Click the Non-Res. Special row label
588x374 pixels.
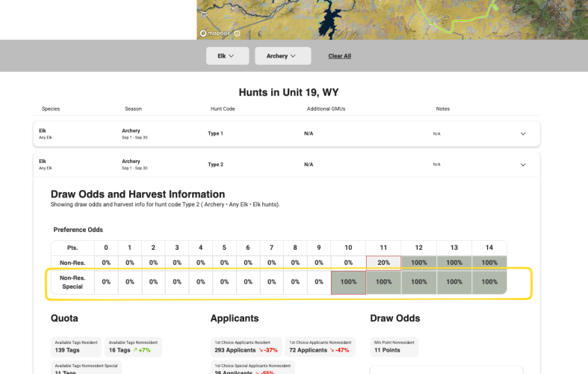[72, 282]
